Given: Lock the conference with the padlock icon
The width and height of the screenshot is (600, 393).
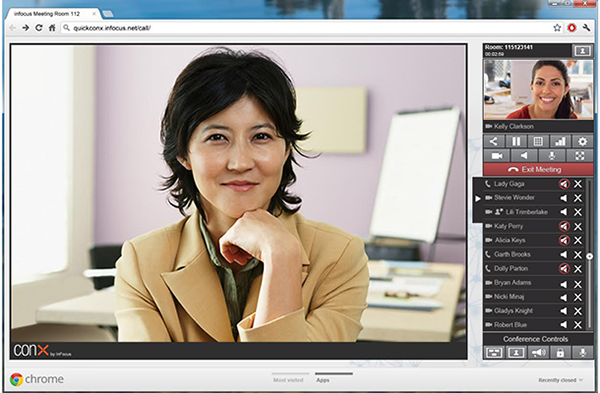Looking at the screenshot, I should 560,352.
